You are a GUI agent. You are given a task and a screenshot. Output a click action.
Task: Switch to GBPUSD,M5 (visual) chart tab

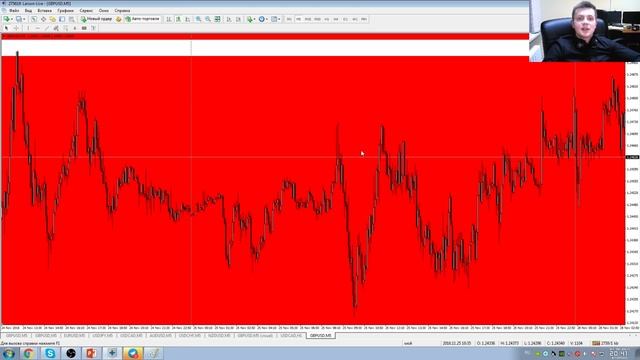255,336
